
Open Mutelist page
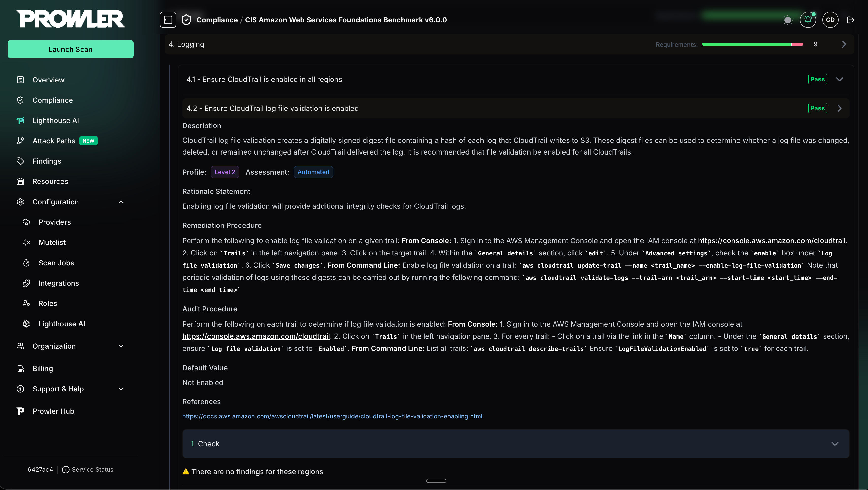click(x=52, y=242)
